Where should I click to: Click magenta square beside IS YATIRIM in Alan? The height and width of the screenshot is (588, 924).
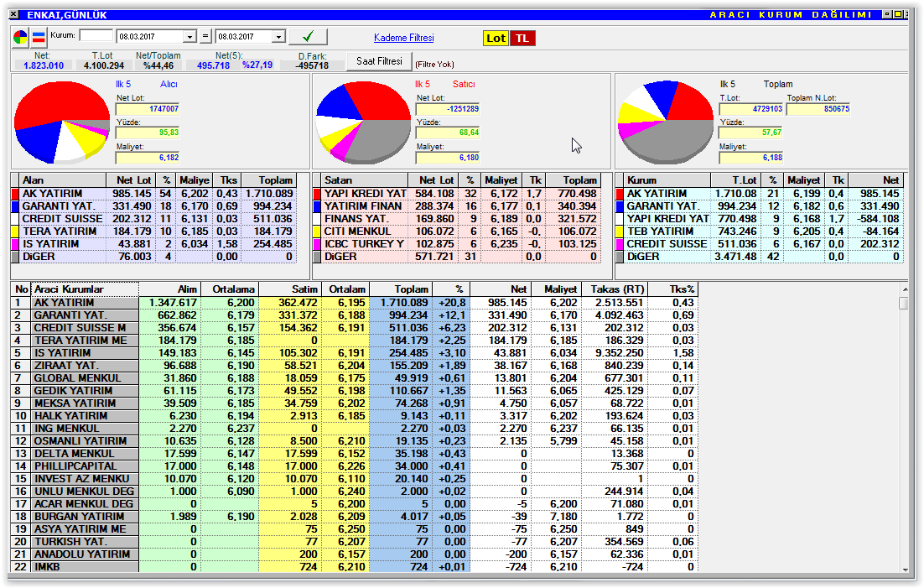[x=15, y=244]
